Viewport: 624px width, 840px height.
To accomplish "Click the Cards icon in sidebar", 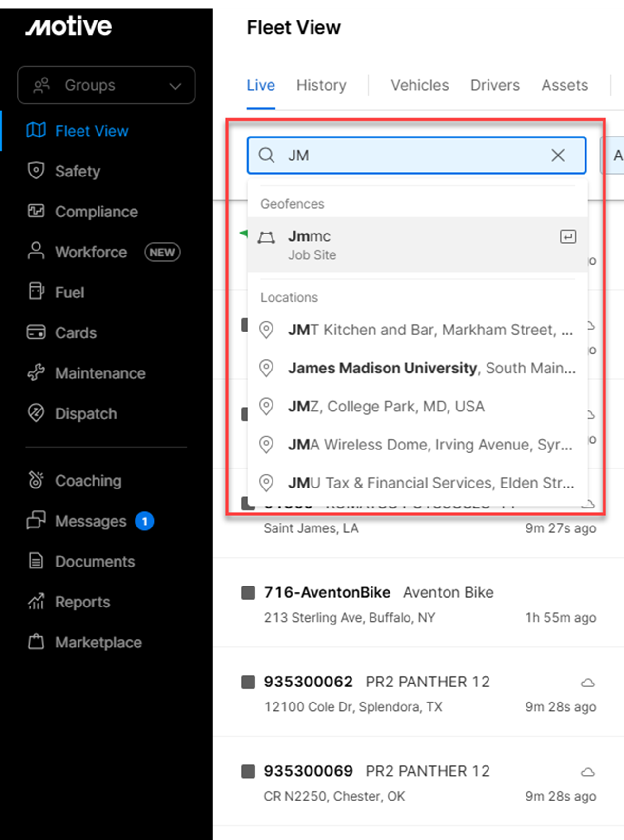I will coord(36,332).
